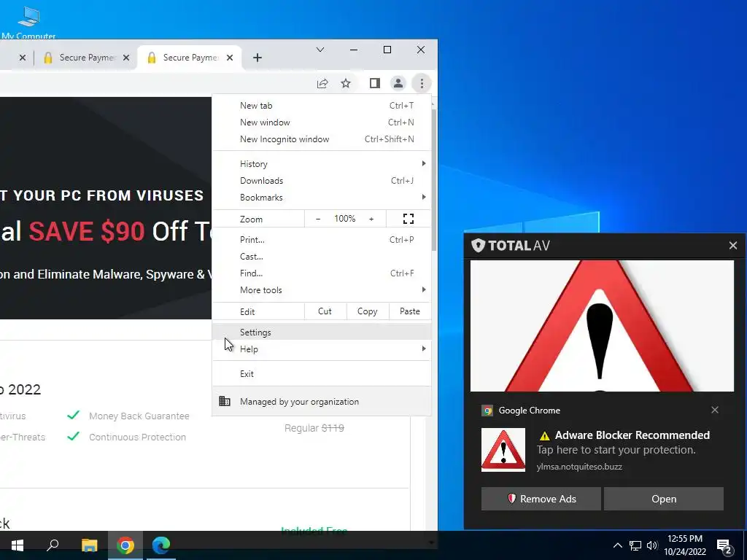Close the active Secure Payment tab
The height and width of the screenshot is (560, 747).
230,58
